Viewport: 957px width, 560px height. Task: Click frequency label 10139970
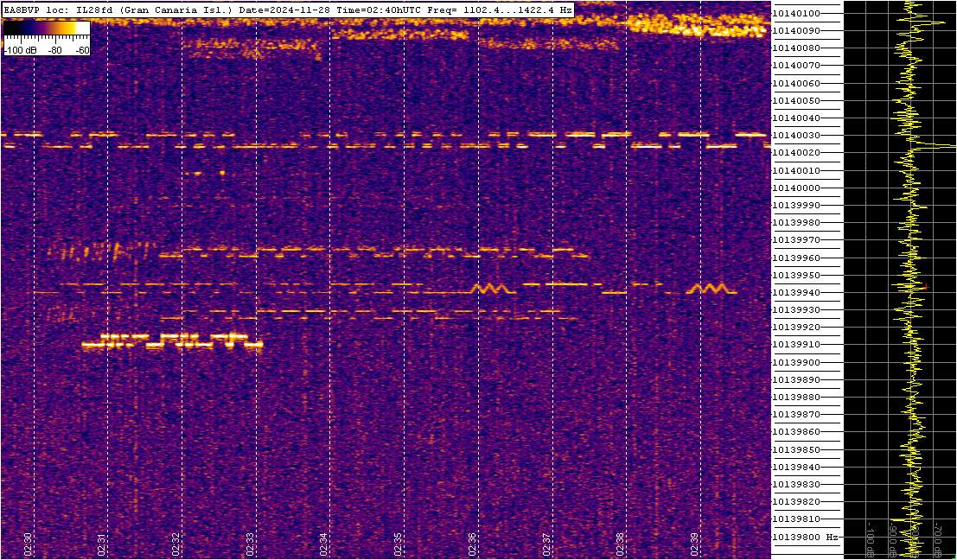pos(795,240)
